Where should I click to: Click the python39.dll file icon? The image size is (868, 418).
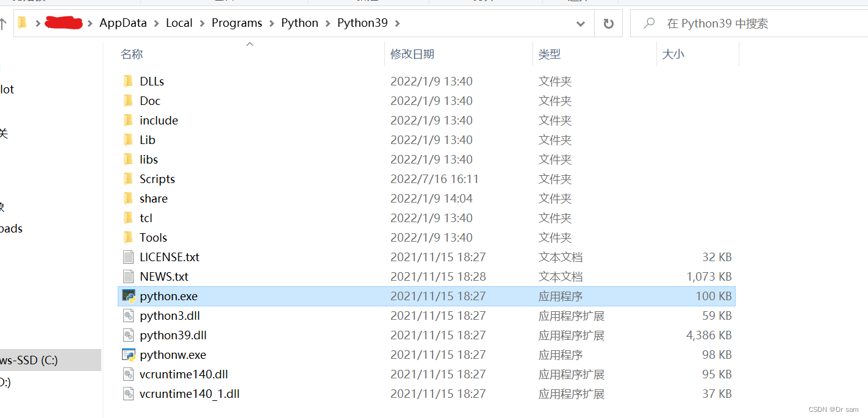click(128, 335)
